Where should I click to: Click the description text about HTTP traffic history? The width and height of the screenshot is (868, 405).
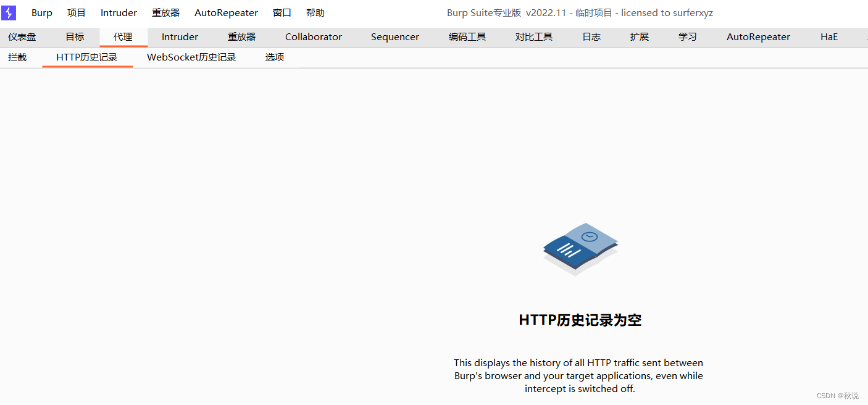(578, 375)
